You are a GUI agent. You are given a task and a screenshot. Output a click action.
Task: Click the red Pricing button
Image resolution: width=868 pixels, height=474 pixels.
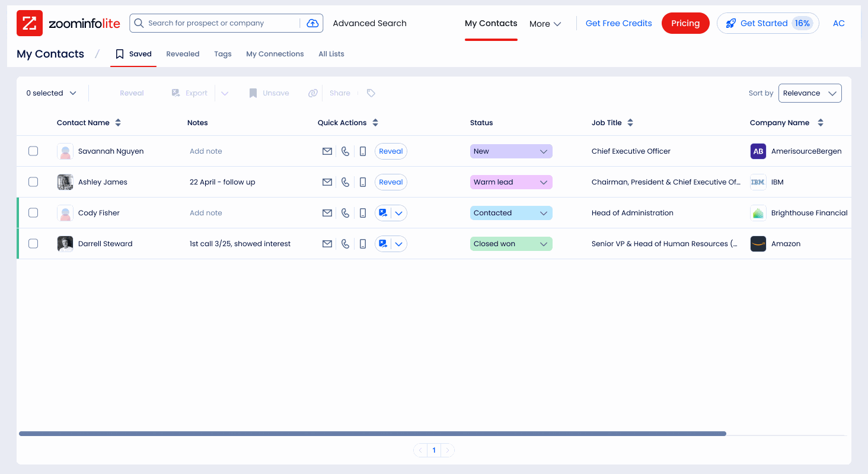(x=685, y=23)
